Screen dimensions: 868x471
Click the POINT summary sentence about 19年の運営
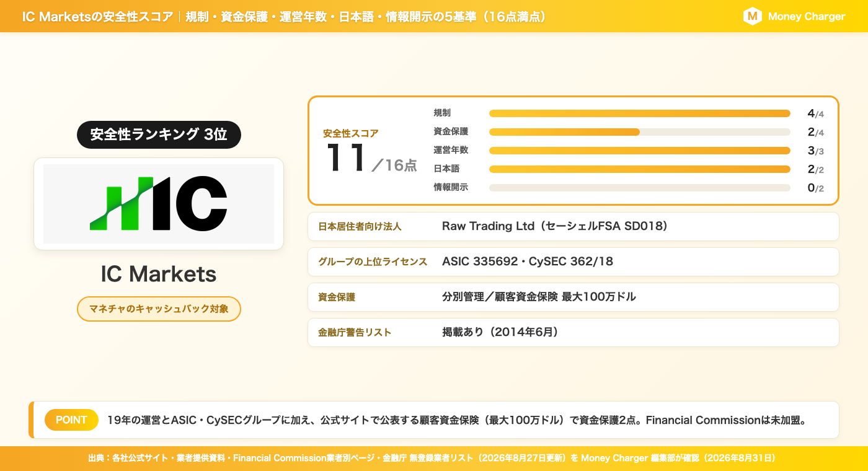457,420
